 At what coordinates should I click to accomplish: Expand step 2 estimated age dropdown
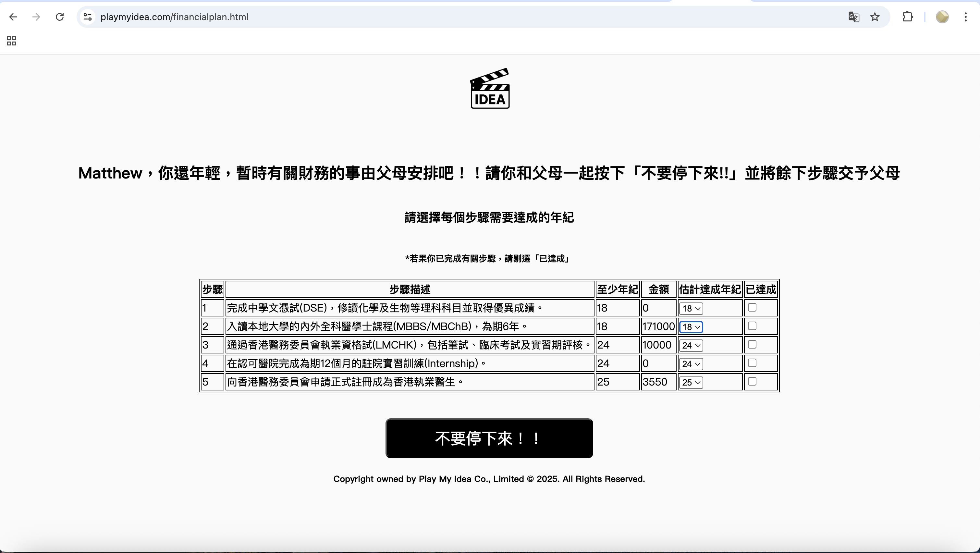(x=691, y=327)
